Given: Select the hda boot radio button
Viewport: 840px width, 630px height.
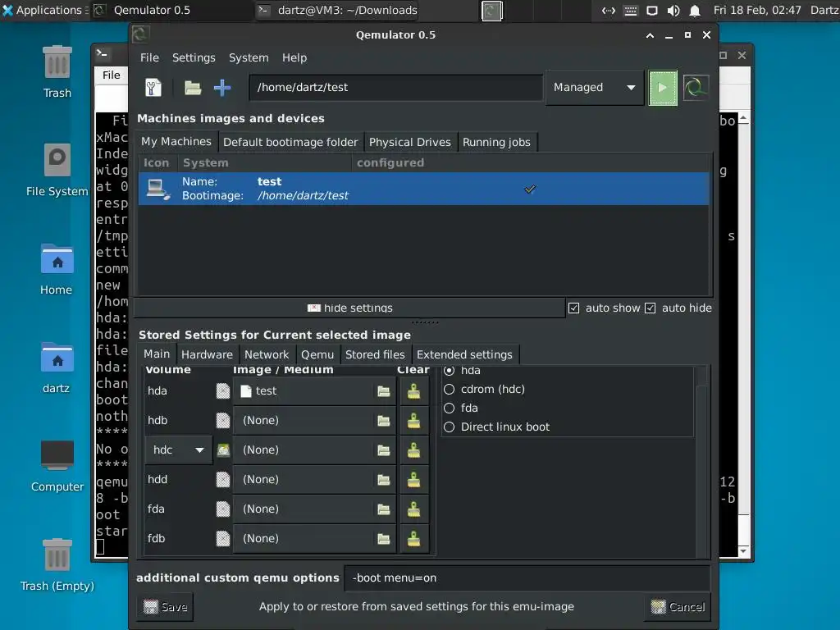Looking at the screenshot, I should [449, 370].
